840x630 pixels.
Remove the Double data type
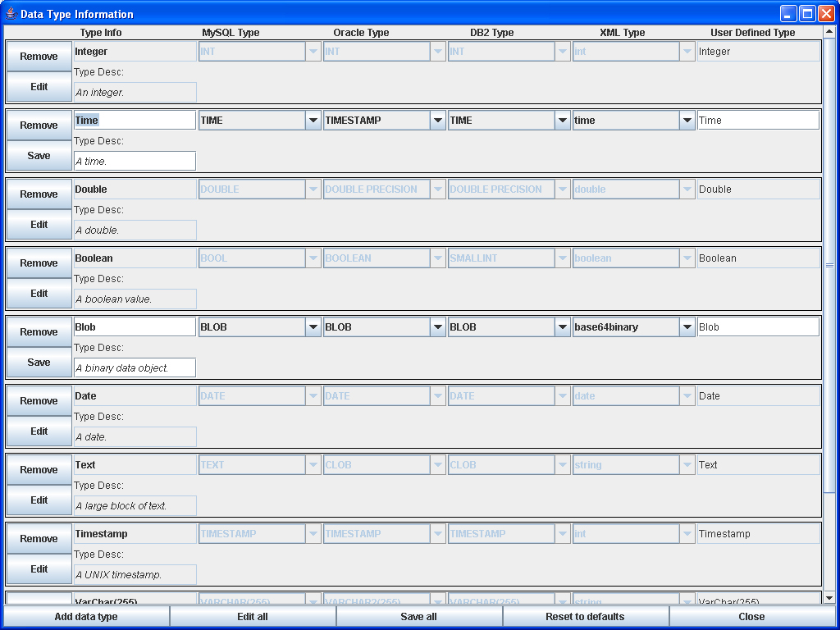coord(39,194)
